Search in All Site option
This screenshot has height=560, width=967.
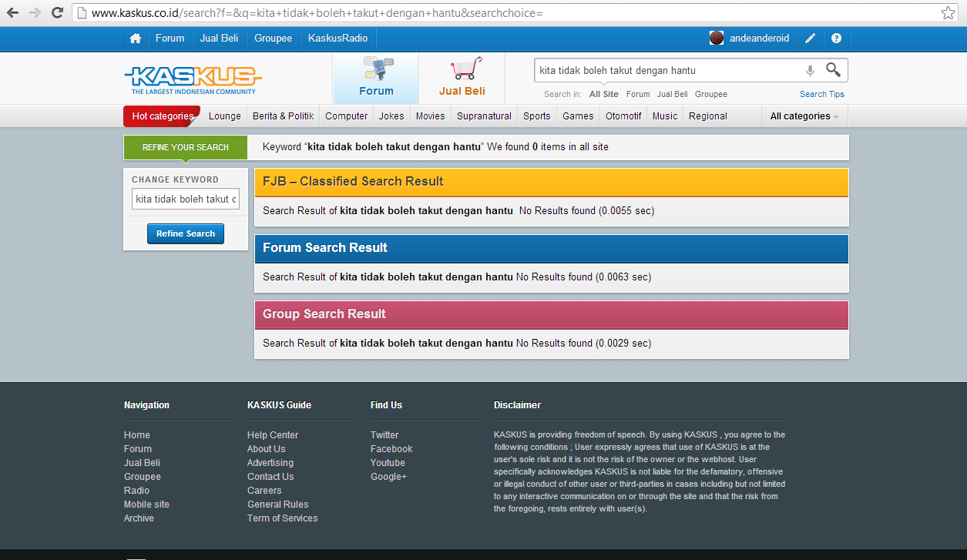click(x=604, y=95)
